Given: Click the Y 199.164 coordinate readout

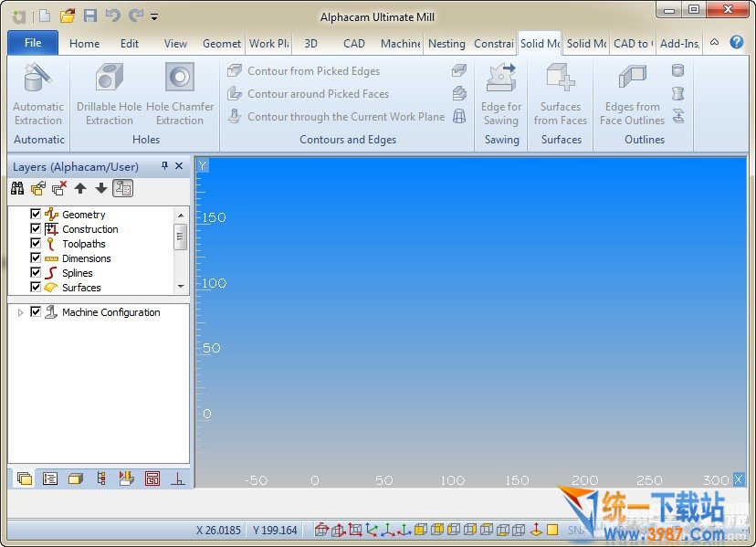Looking at the screenshot, I should click(x=275, y=531).
